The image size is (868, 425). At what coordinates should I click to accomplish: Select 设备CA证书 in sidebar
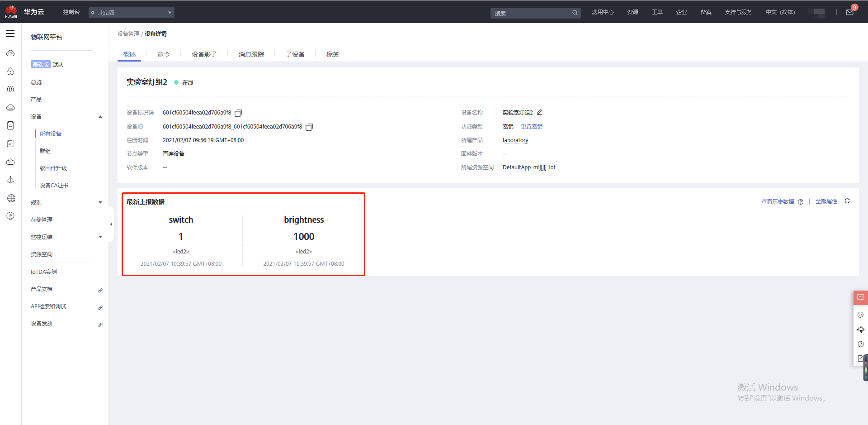click(54, 186)
